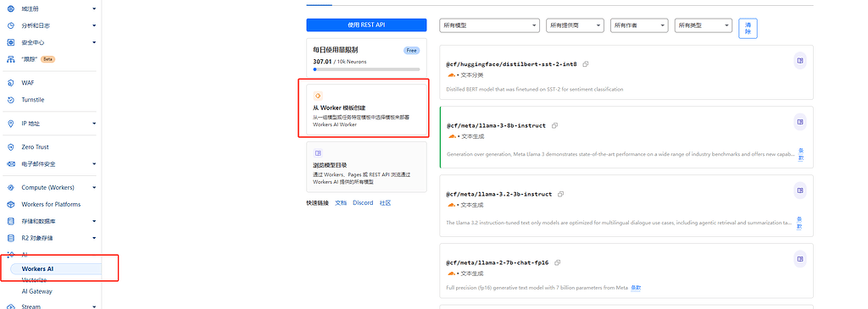Click the IP 地址 location pin icon
The height and width of the screenshot is (309, 868).
[x=10, y=124]
